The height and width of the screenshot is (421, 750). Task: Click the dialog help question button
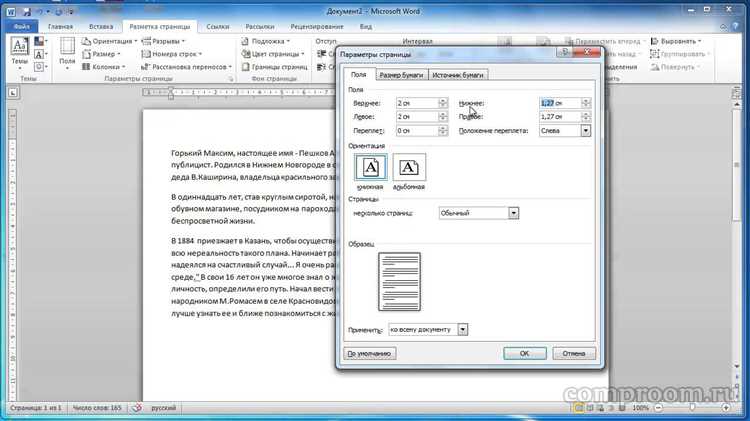[x=564, y=52]
